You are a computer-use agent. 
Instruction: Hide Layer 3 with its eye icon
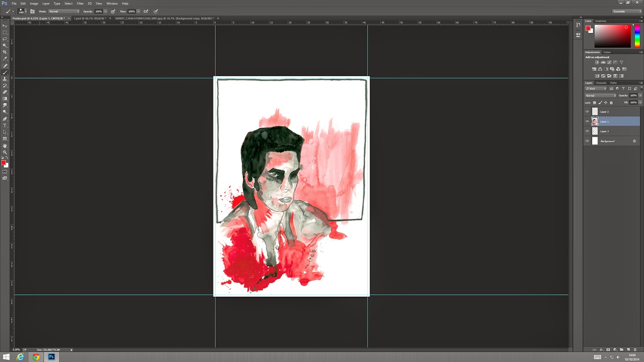587,131
